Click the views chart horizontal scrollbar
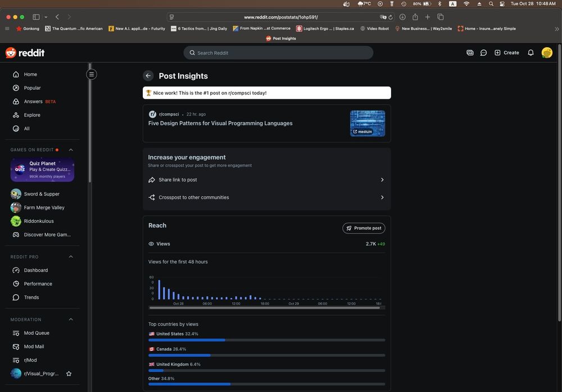562x392 pixels. coord(264,308)
